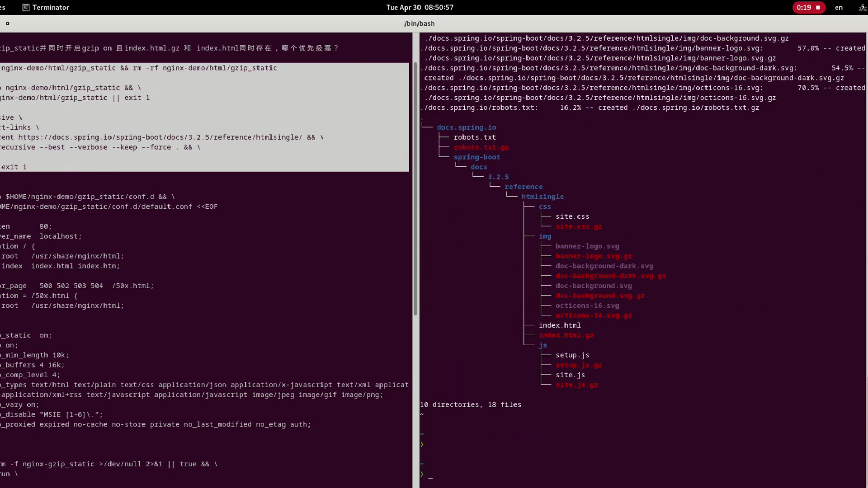The image size is (868, 488).
Task: Click the img directory entry
Action: point(545,236)
